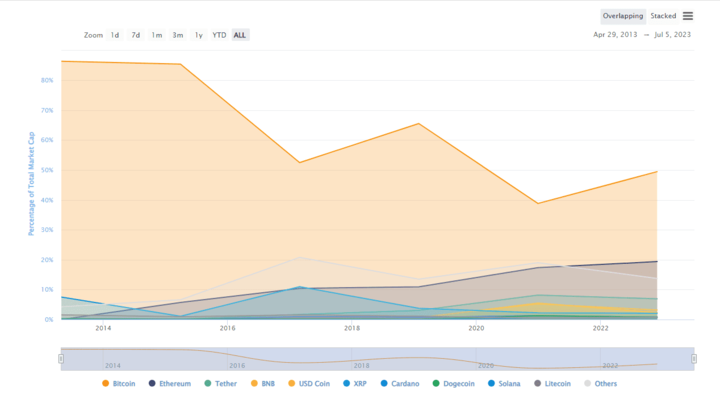Image resolution: width=720 pixels, height=394 pixels.
Task: Select the ALL zoom range
Action: coord(240,35)
